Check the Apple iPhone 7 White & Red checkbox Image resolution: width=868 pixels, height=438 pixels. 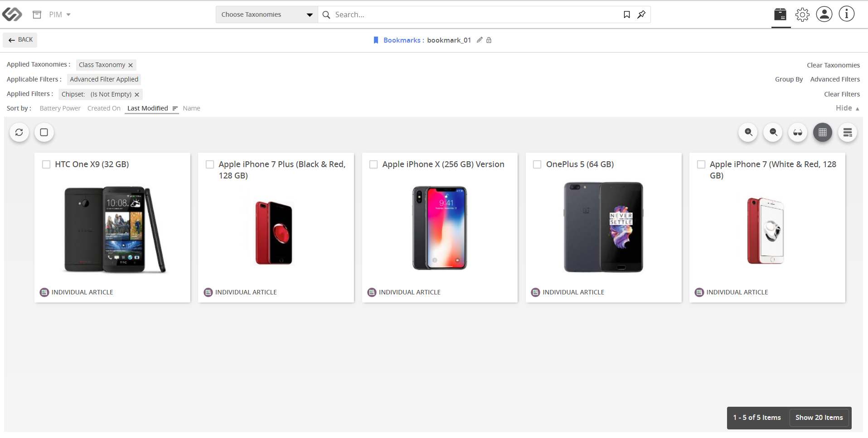pos(701,164)
